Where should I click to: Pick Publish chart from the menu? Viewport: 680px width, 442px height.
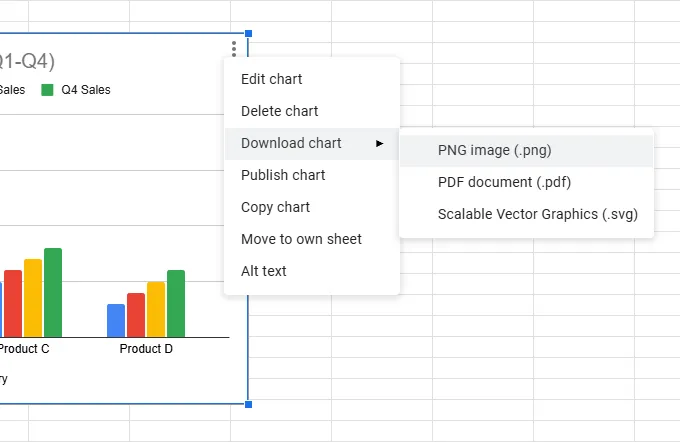(x=283, y=175)
